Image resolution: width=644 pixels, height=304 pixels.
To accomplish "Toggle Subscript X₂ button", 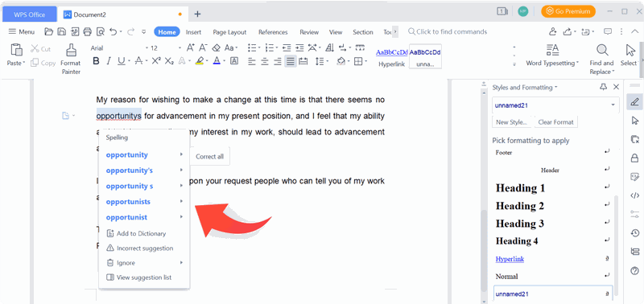I will (x=169, y=61).
